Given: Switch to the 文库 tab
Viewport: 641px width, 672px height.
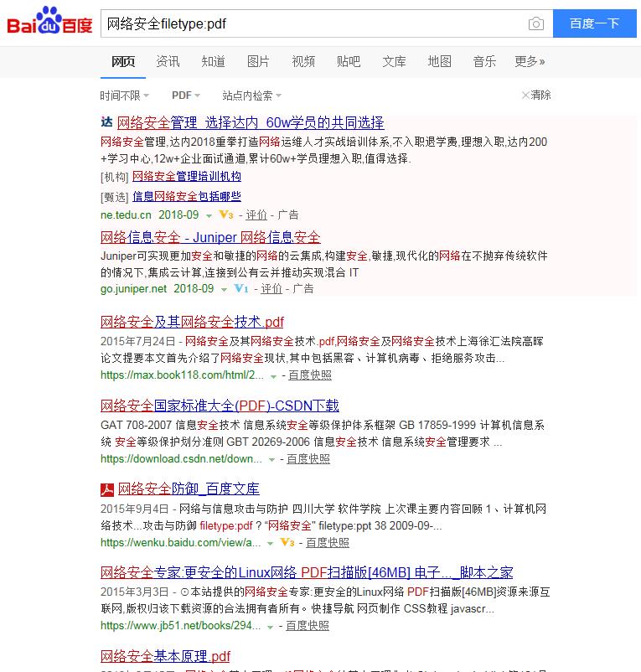Looking at the screenshot, I should point(394,62).
